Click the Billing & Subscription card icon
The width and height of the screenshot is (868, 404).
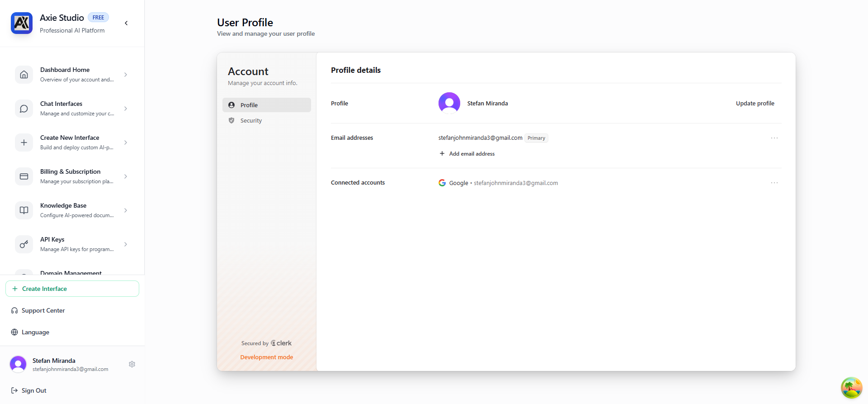[x=24, y=176]
